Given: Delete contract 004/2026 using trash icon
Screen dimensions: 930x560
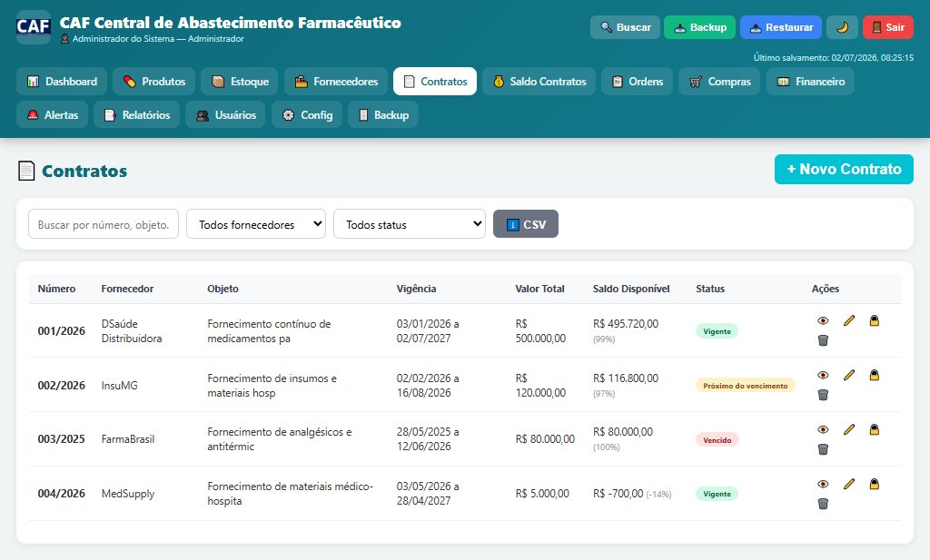Looking at the screenshot, I should (x=823, y=504).
